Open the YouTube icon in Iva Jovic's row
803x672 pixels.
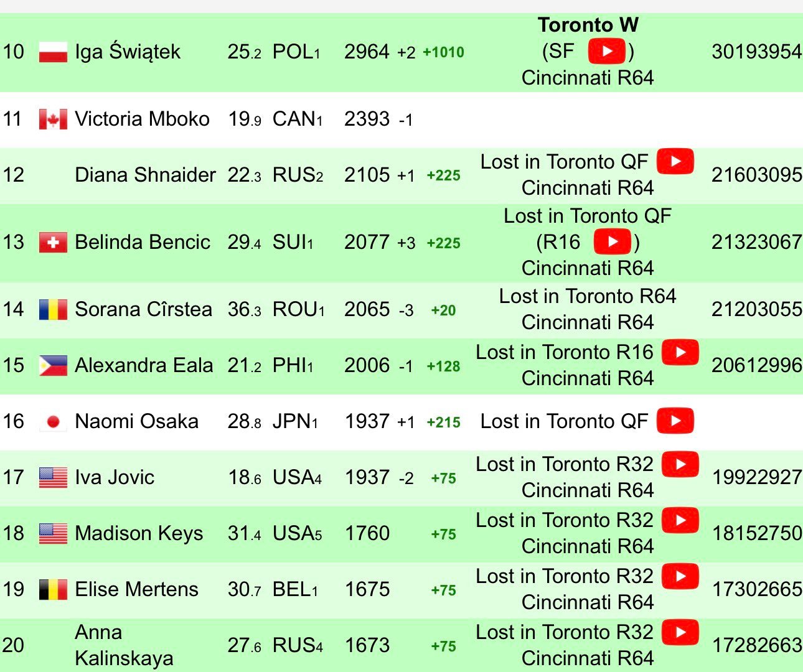[680, 464]
